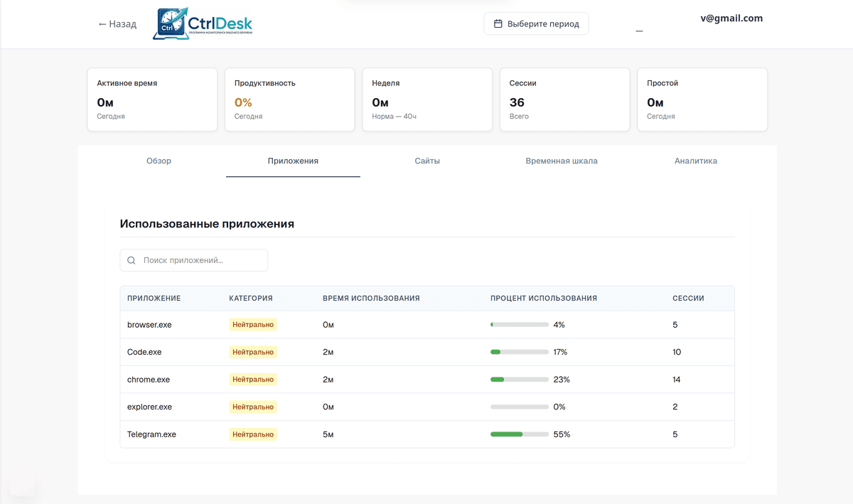
Task: Select the Приложения tab
Action: point(293,161)
